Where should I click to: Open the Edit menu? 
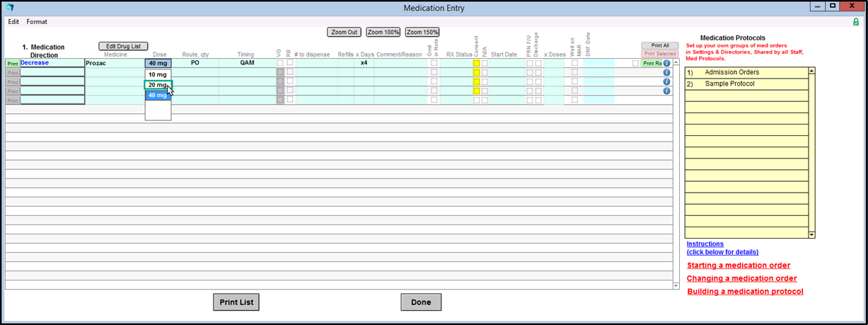pyautogui.click(x=13, y=22)
